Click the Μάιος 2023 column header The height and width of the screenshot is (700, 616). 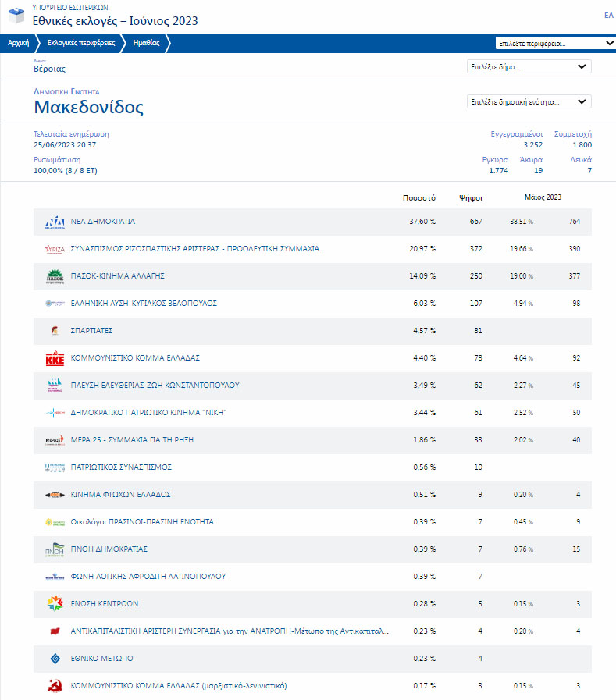543,197
